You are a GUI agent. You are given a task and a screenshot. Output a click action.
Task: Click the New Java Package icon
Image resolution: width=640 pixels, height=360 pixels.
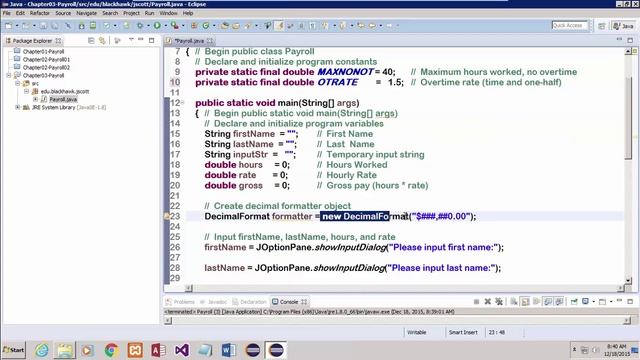[194, 26]
